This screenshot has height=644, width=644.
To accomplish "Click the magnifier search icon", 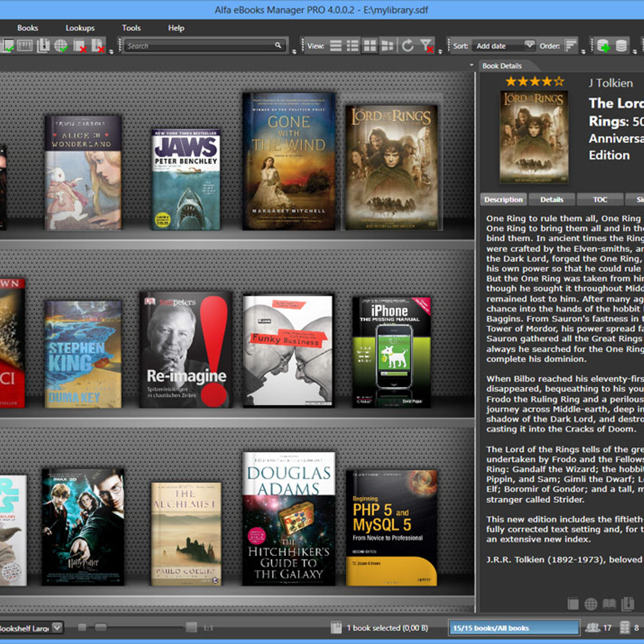I will 278,45.
